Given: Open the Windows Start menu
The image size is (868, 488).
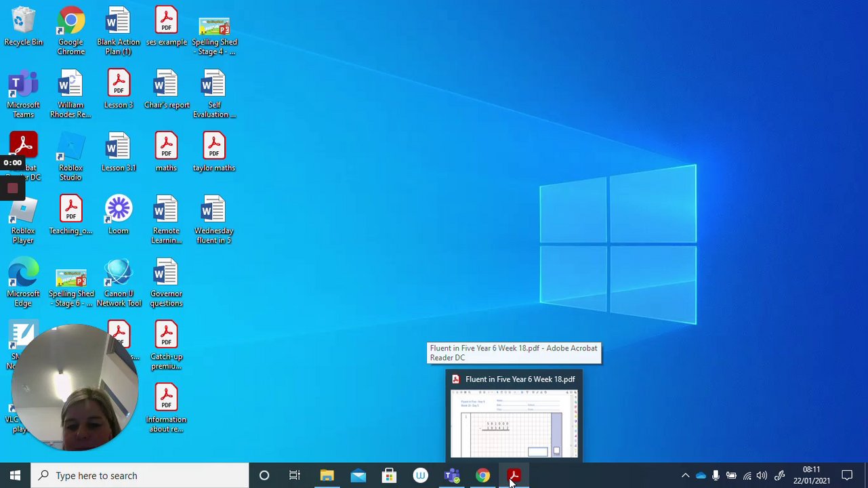Looking at the screenshot, I should pyautogui.click(x=15, y=476).
